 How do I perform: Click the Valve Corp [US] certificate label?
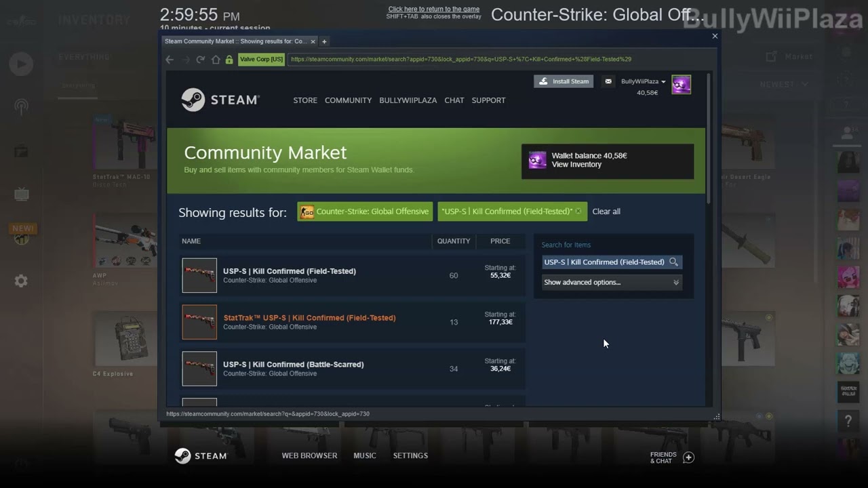tap(261, 60)
